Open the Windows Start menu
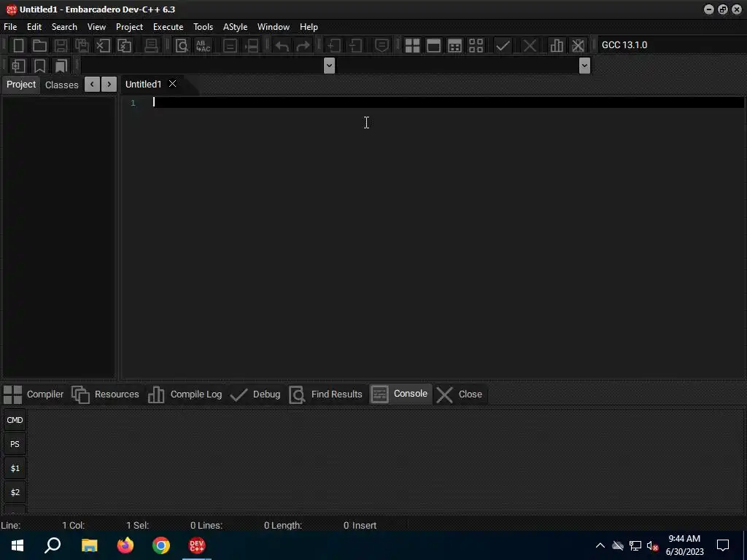Viewport: 747px width, 560px height. coord(18,545)
